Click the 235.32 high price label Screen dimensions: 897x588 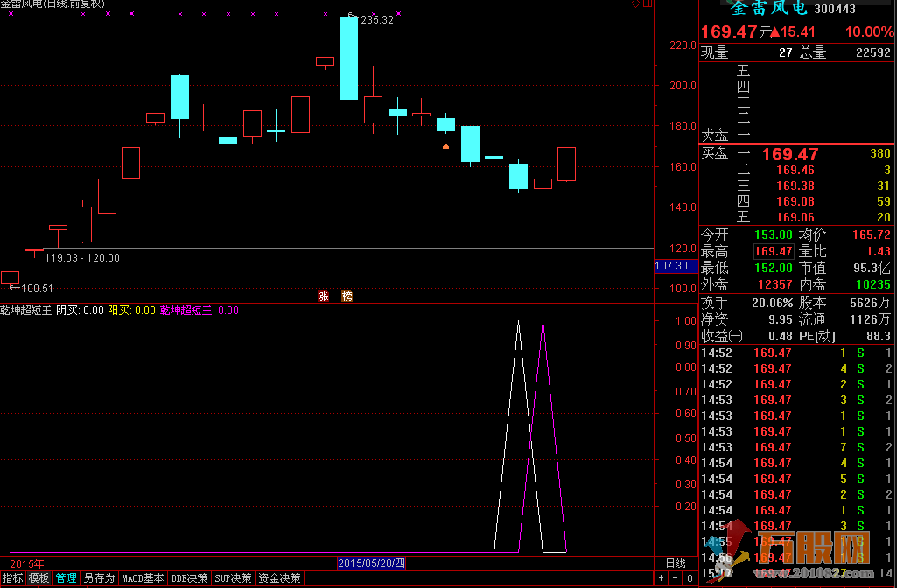pyautogui.click(x=377, y=20)
